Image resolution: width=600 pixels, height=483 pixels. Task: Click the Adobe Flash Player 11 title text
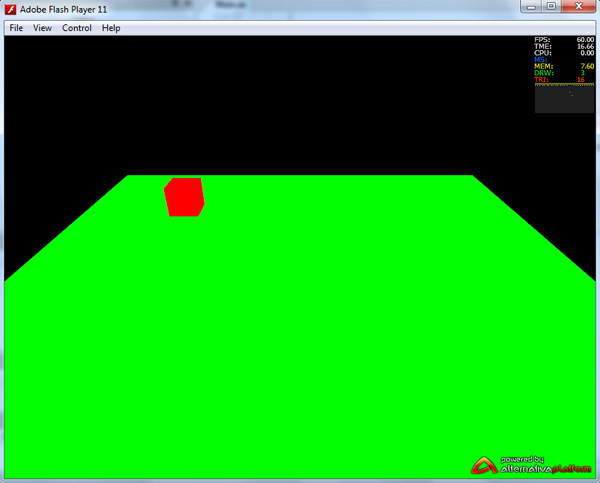64,9
